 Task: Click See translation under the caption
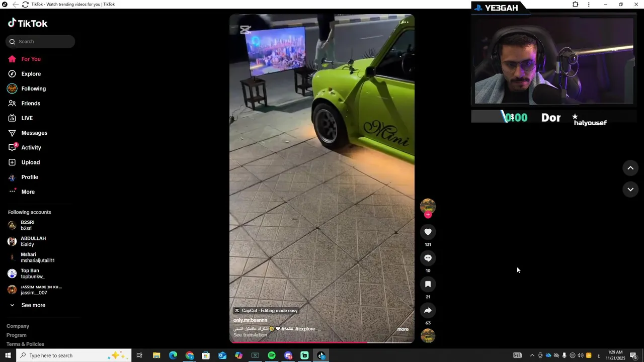click(250, 335)
